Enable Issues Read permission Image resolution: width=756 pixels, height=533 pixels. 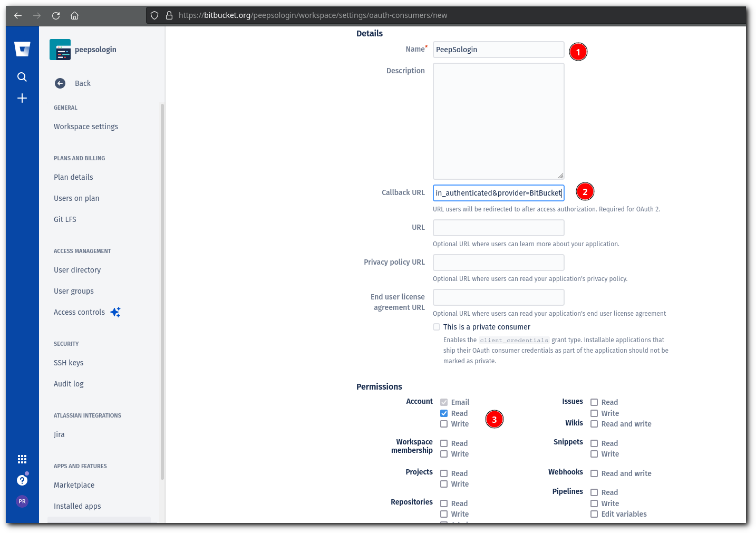click(594, 402)
